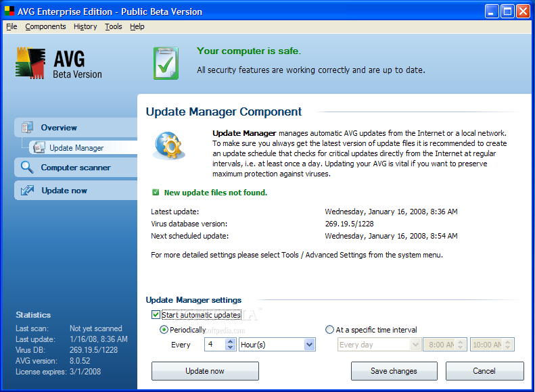Image resolution: width=535 pixels, height=392 pixels.
Task: Minimize the AVG window
Action: (x=491, y=11)
